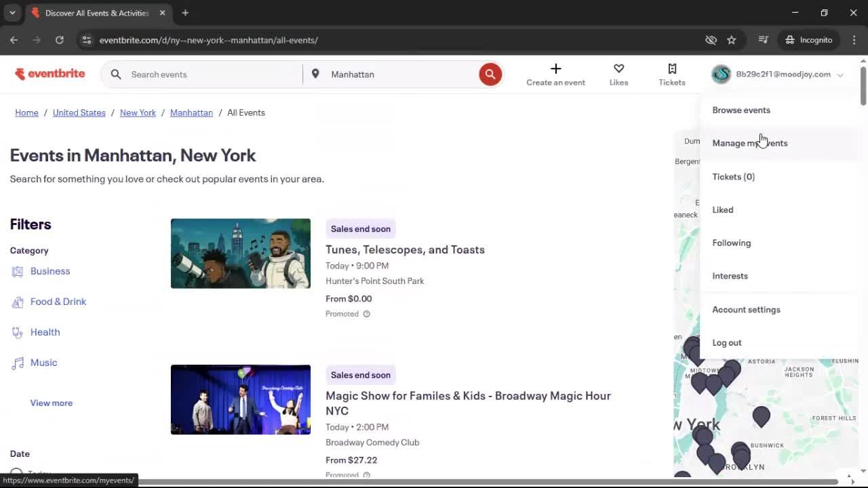Click the Home breadcrumb link
868x488 pixels.
(26, 113)
